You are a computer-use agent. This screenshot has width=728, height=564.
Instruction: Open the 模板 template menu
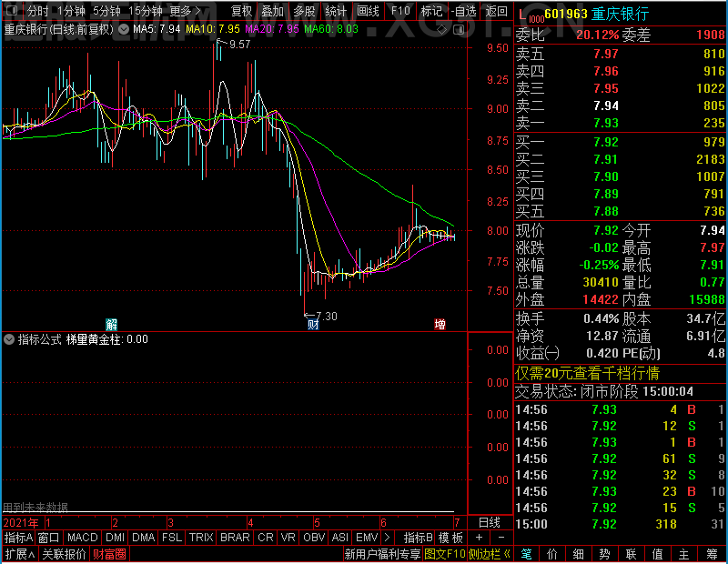(450, 538)
